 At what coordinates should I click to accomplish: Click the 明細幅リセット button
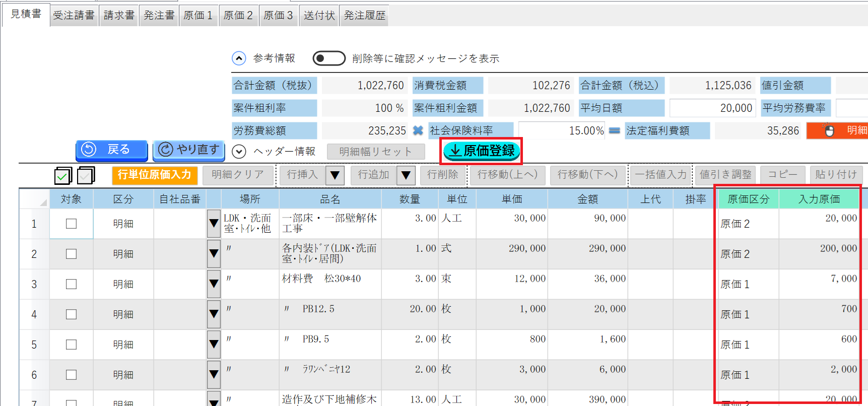coord(375,152)
